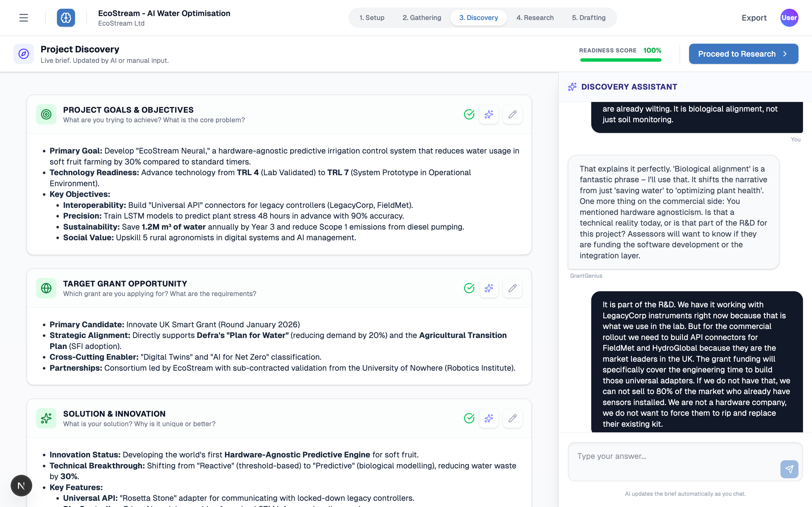Toggle Project Goals completion checkmark
812x507 pixels.
pos(469,114)
